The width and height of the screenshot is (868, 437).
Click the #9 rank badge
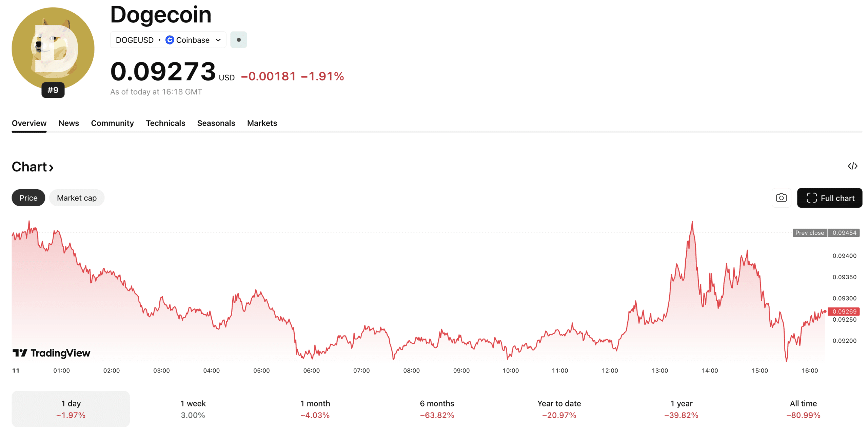click(53, 90)
